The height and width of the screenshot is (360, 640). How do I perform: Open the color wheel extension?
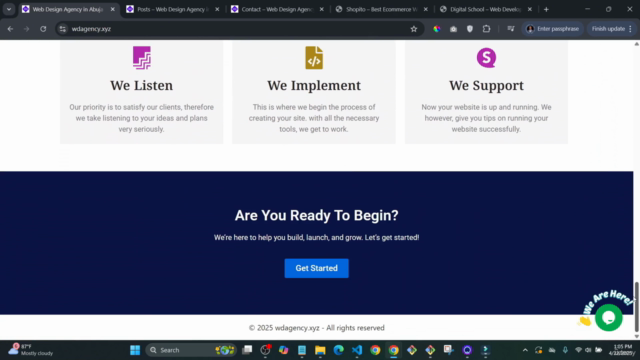[437, 29]
